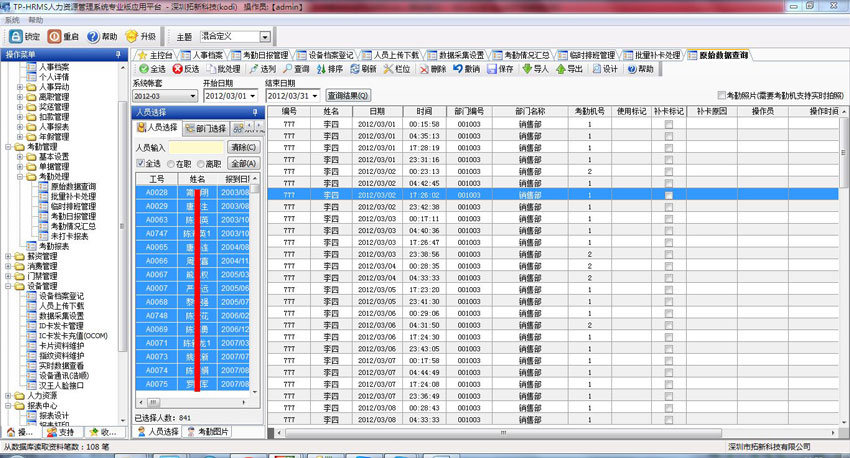
Task: Click the 全选 green check toolbar icon
Action: point(144,69)
